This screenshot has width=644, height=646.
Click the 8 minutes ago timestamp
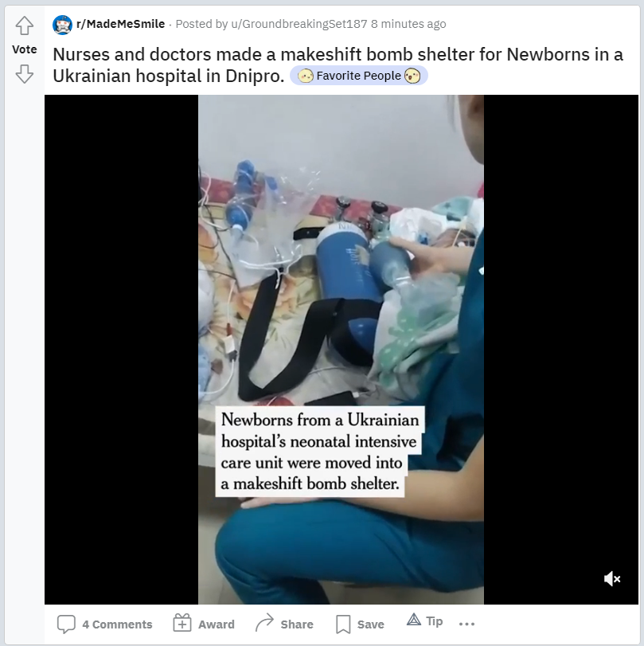tap(408, 24)
